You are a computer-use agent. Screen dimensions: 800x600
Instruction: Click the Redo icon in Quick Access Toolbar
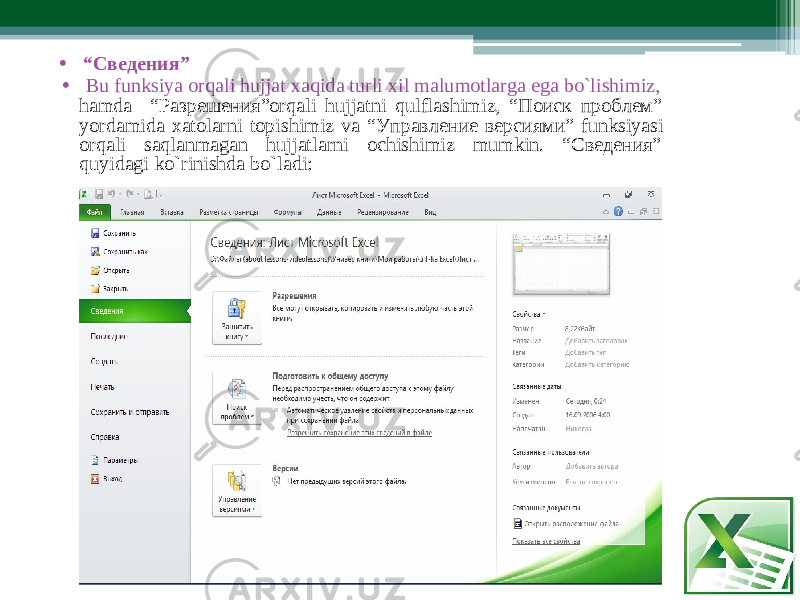click(x=130, y=194)
